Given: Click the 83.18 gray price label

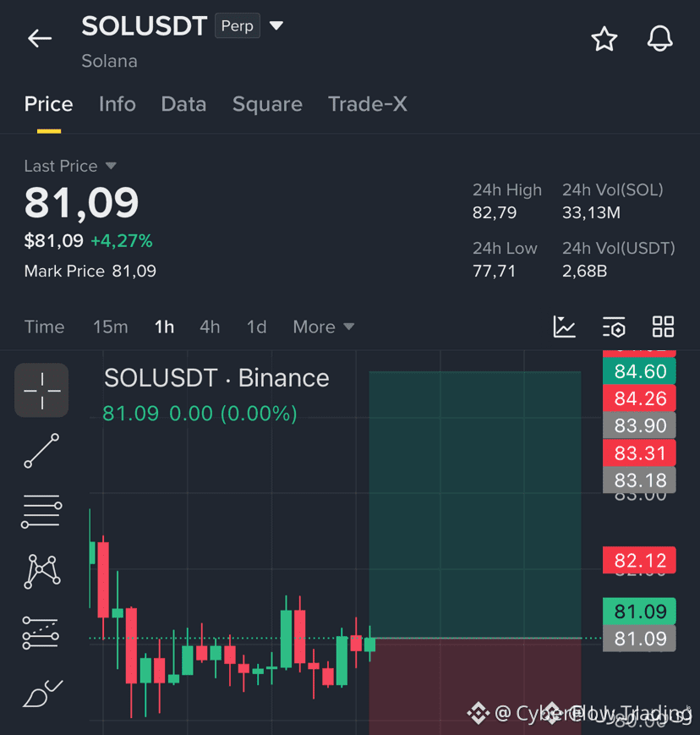Looking at the screenshot, I should click(x=640, y=480).
